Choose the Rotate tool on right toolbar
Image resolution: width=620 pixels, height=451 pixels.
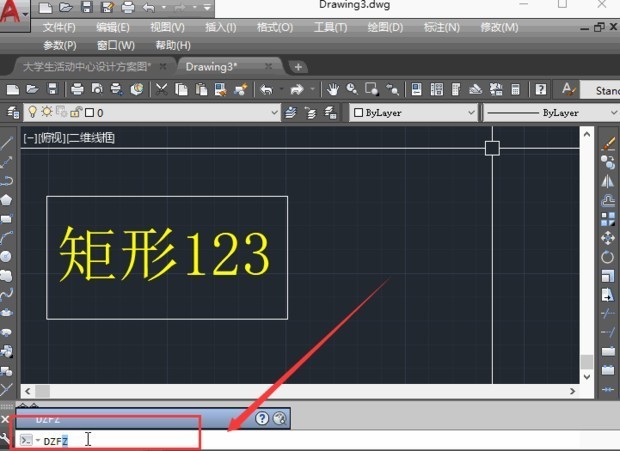point(607,256)
